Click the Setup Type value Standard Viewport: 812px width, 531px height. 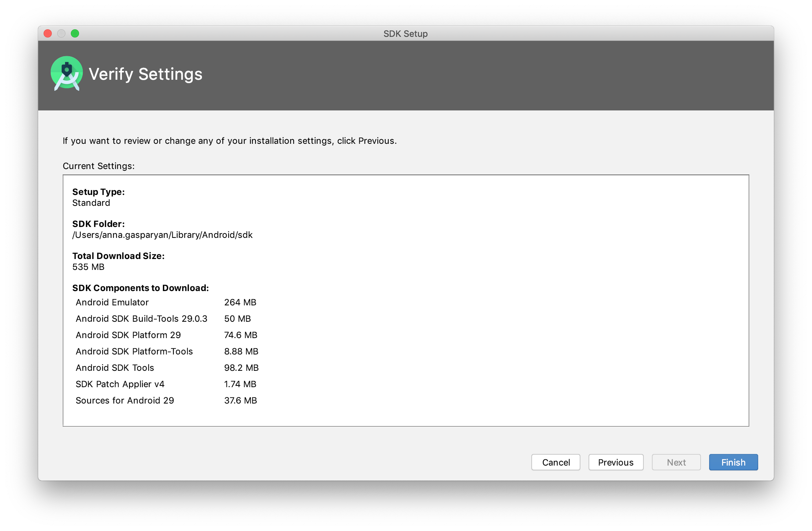coord(91,203)
